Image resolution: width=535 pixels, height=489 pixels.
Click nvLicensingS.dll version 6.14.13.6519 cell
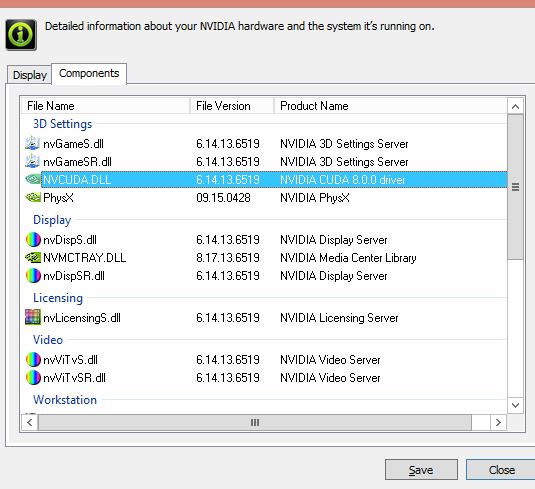coord(228,318)
